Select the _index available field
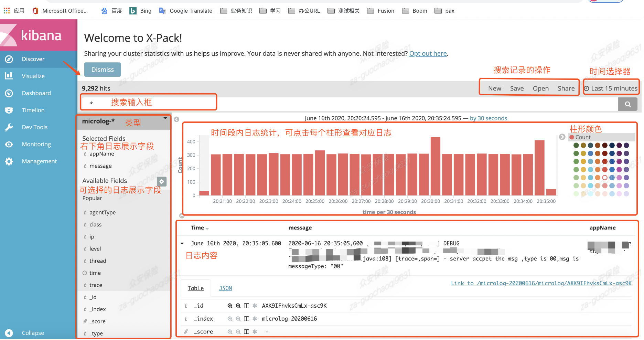 97,309
